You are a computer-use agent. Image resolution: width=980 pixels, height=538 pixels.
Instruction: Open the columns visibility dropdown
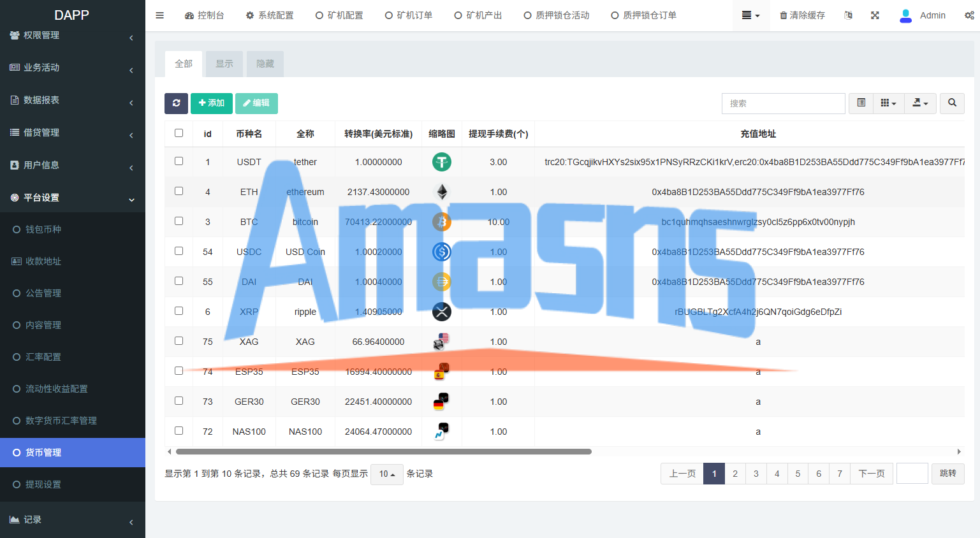coord(888,103)
